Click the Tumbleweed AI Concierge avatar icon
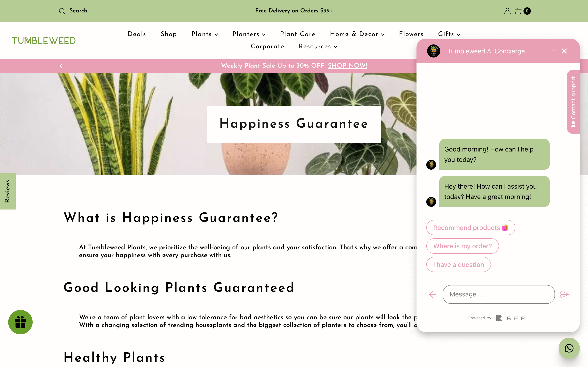Screen dimensions: 588x367 click(x=433, y=50)
